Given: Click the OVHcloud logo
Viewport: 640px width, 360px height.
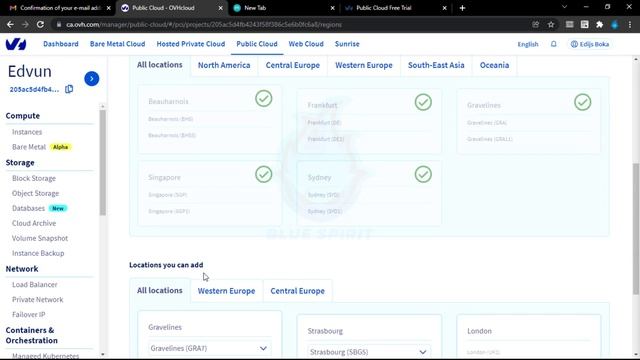Looking at the screenshot, I should click(16, 44).
